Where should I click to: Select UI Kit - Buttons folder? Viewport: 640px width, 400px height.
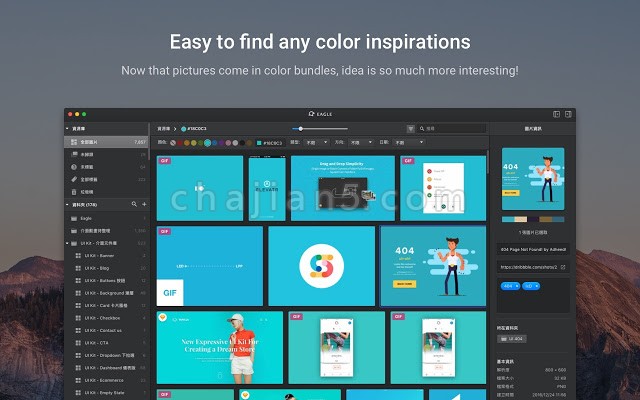[107, 281]
